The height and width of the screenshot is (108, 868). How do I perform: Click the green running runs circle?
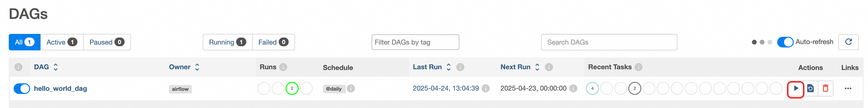click(292, 89)
